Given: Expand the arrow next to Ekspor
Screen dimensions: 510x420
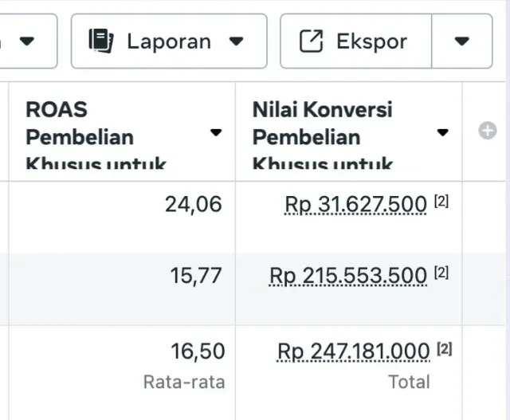Looking at the screenshot, I should coord(461,41).
